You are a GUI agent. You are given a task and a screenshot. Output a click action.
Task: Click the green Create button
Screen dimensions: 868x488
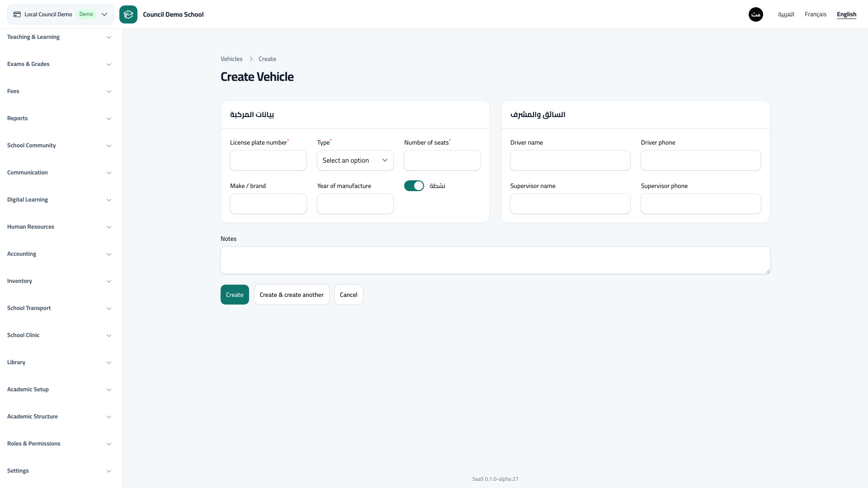click(235, 295)
